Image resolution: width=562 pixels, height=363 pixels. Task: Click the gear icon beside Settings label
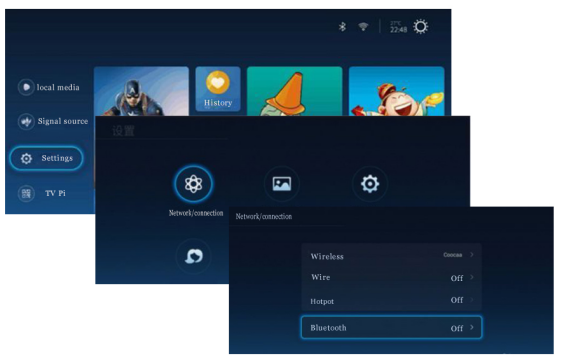pos(26,158)
